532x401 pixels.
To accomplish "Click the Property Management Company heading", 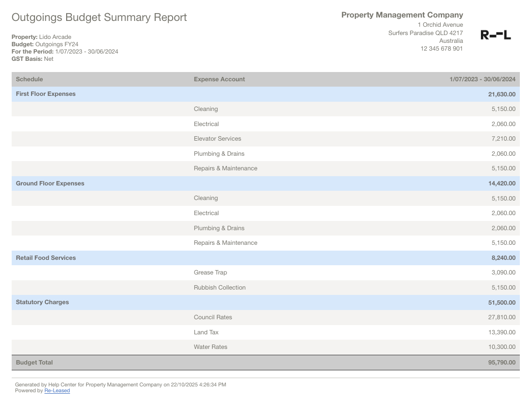I will tap(402, 15).
